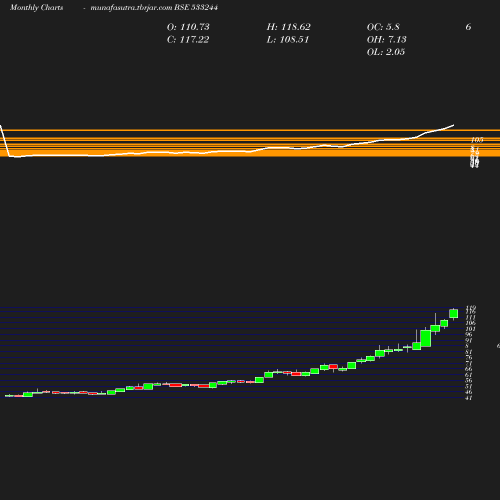Viewport: 500px width, 500px height.
Task: Click the right tip of the white moving-average line
Action: 453,125
